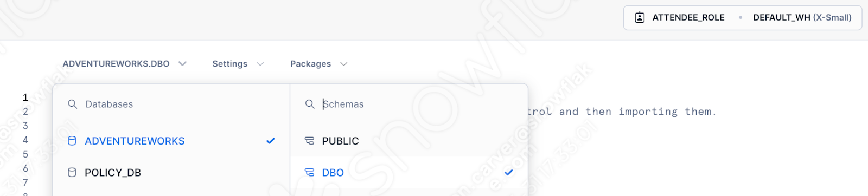This screenshot has height=196, width=868.
Task: Click the ADVENTUREWORKS database cylinder icon
Action: (72, 141)
